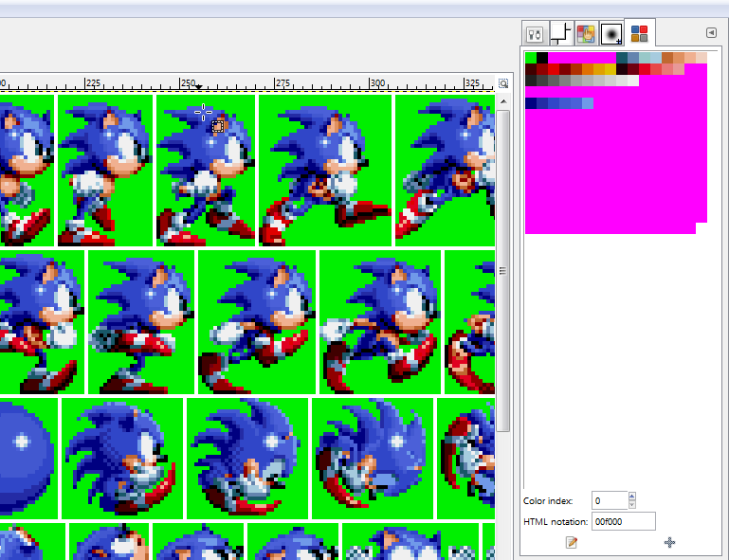Select the darkest gray swatch in third row

tap(531, 81)
